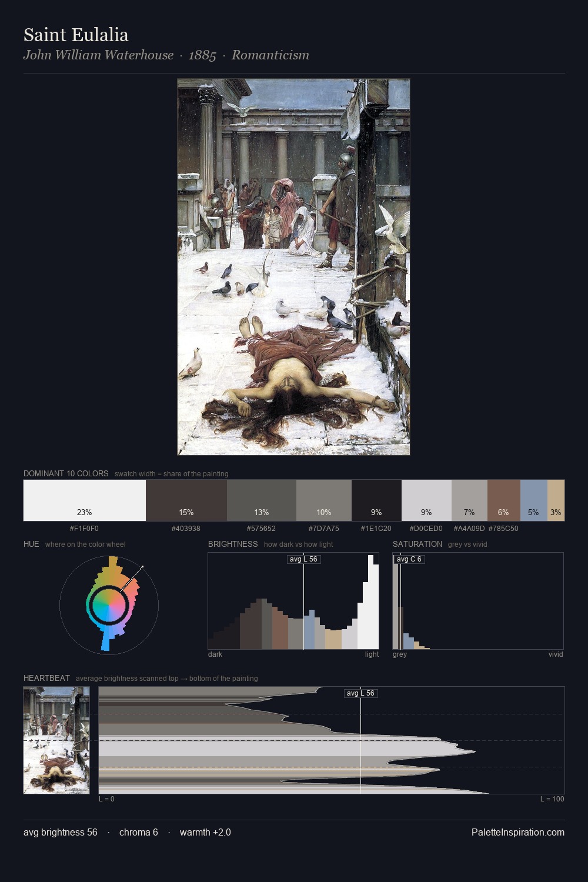This screenshot has height=882, width=588.
Task: Select the dark brown #403938 swatch at 15%
Action: [x=186, y=500]
